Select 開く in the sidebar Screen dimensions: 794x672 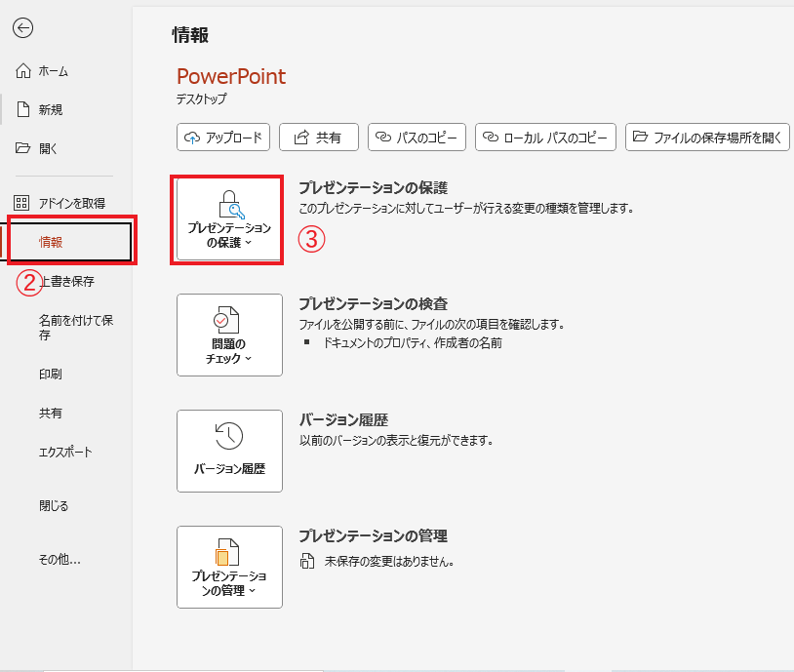[48, 149]
